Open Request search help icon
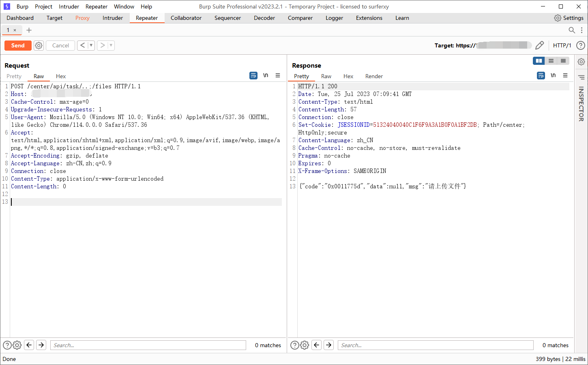Screen dimensions: 588x365 tap(7, 345)
